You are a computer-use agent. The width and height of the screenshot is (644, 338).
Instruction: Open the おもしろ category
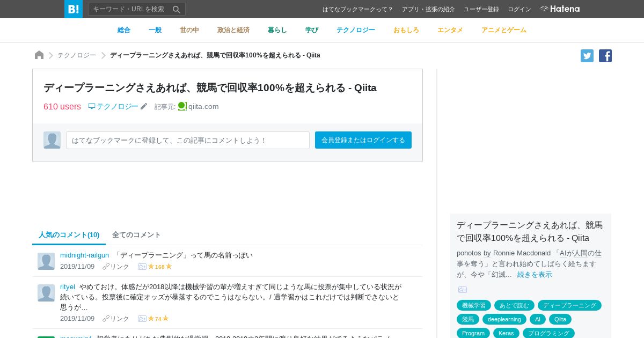coord(406,30)
